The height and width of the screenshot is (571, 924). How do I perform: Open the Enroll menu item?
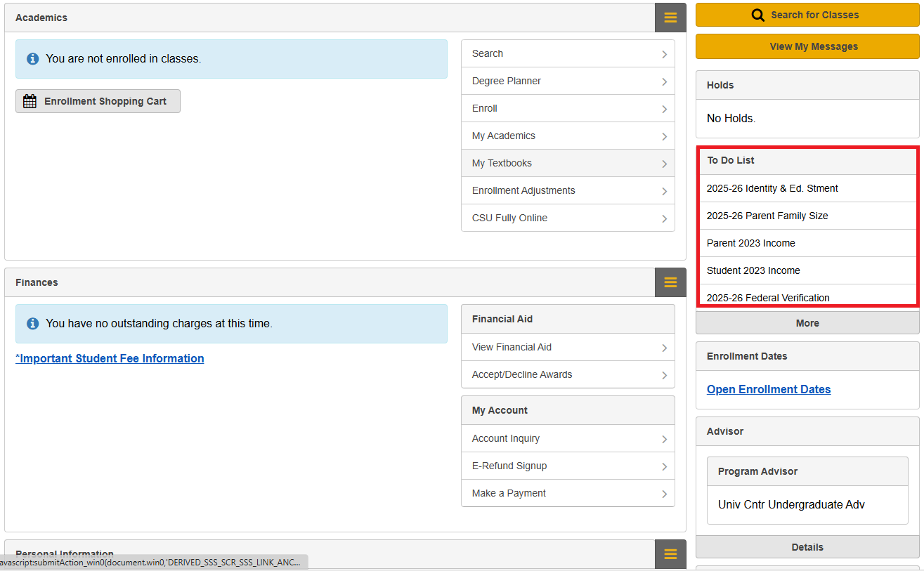(x=485, y=108)
